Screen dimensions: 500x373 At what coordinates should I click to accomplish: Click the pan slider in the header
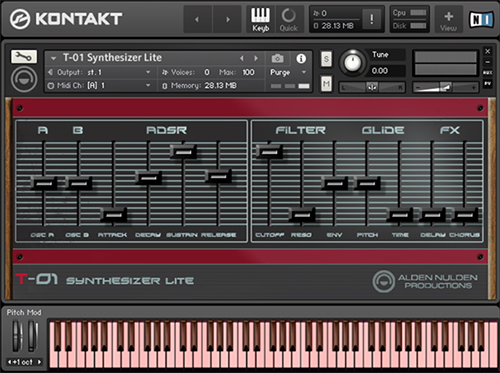372,87
